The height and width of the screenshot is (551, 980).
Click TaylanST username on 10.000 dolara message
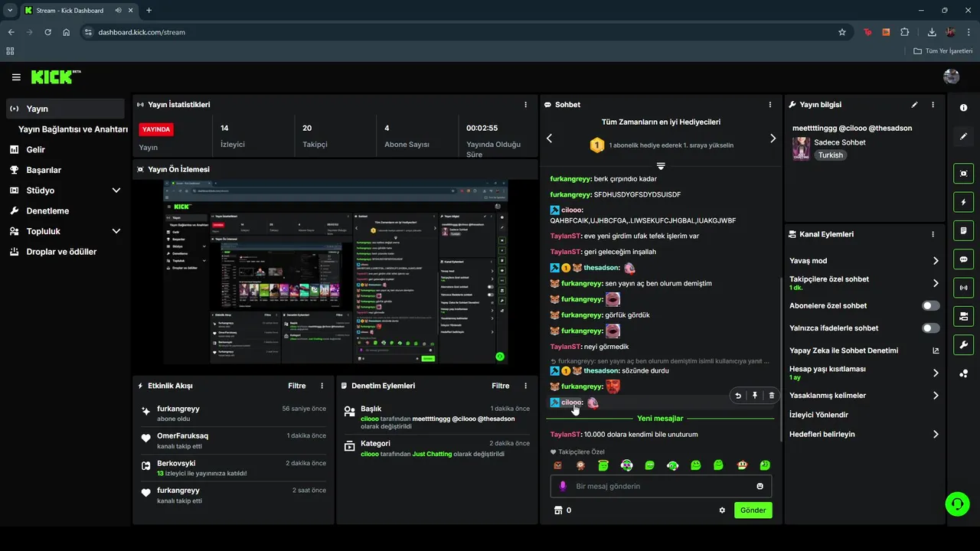point(565,434)
